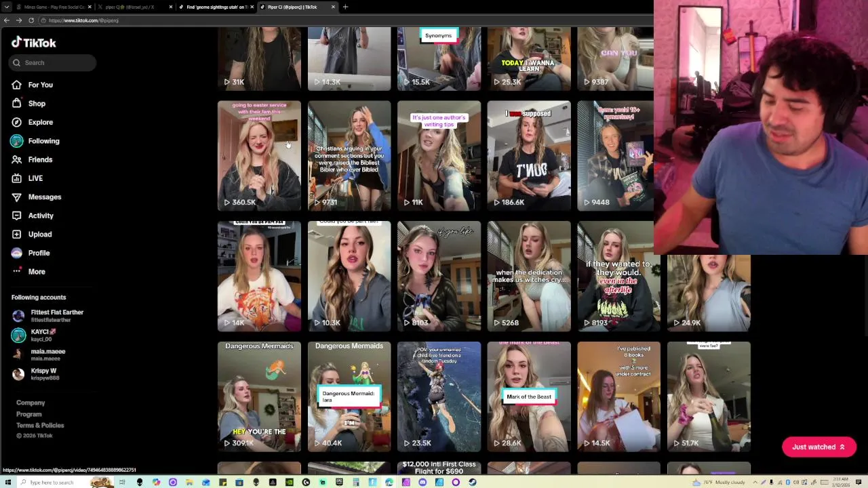Close the Piper CJ TikTok tab
This screenshot has height=488, width=868.
click(x=333, y=7)
